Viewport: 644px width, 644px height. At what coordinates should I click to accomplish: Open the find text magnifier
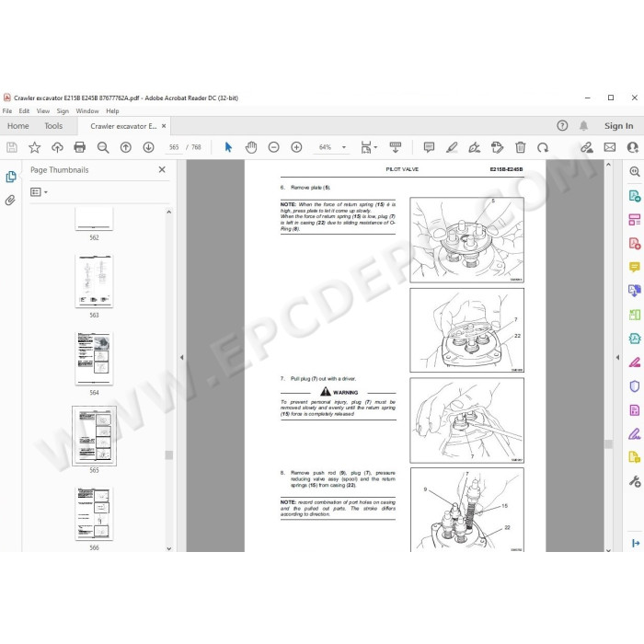pyautogui.click(x=103, y=147)
